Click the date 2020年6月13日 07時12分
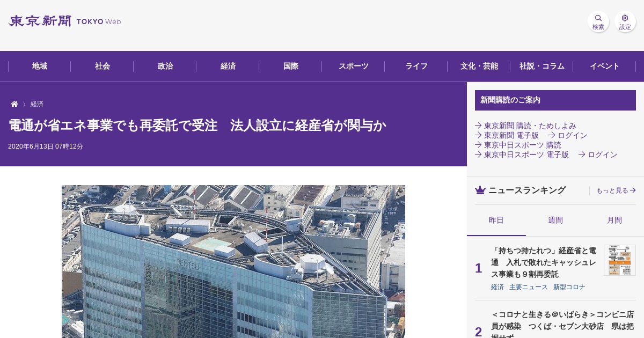 pos(46,146)
